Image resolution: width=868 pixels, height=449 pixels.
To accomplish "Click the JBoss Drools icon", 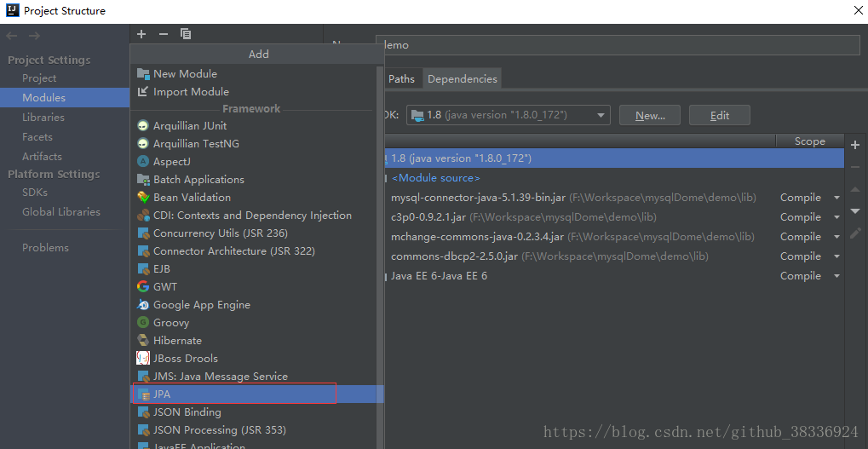I will pyautogui.click(x=143, y=358).
